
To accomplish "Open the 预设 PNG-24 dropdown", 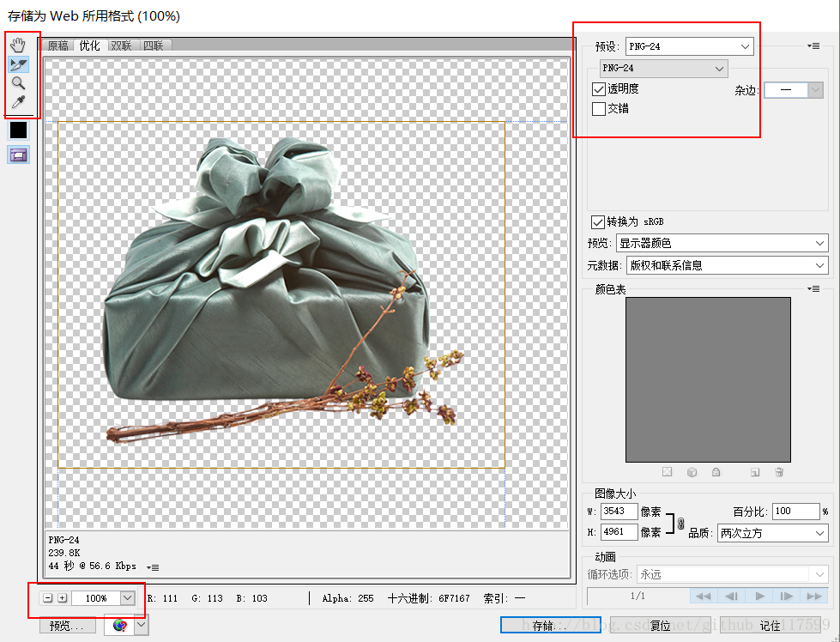I will (x=690, y=46).
